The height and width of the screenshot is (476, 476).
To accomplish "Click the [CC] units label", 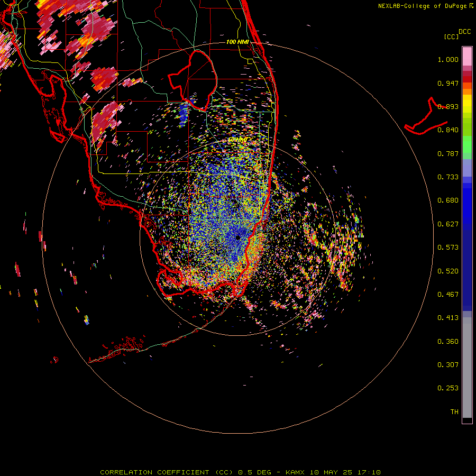I will point(451,36).
